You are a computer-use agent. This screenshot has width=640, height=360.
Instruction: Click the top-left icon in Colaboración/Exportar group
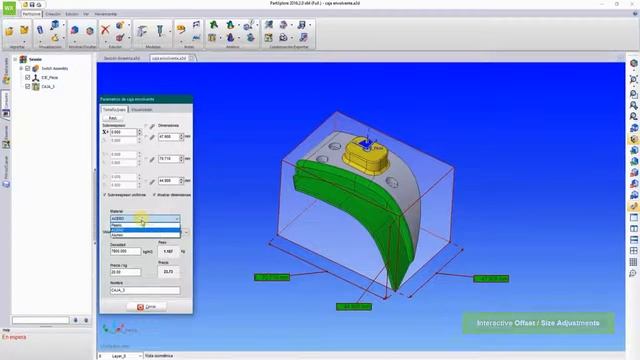(x=269, y=25)
